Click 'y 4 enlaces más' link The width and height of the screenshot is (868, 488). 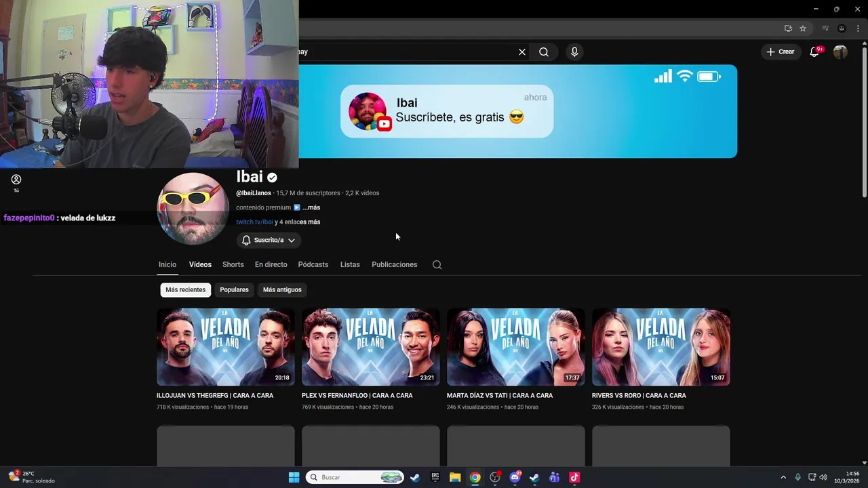(x=297, y=222)
